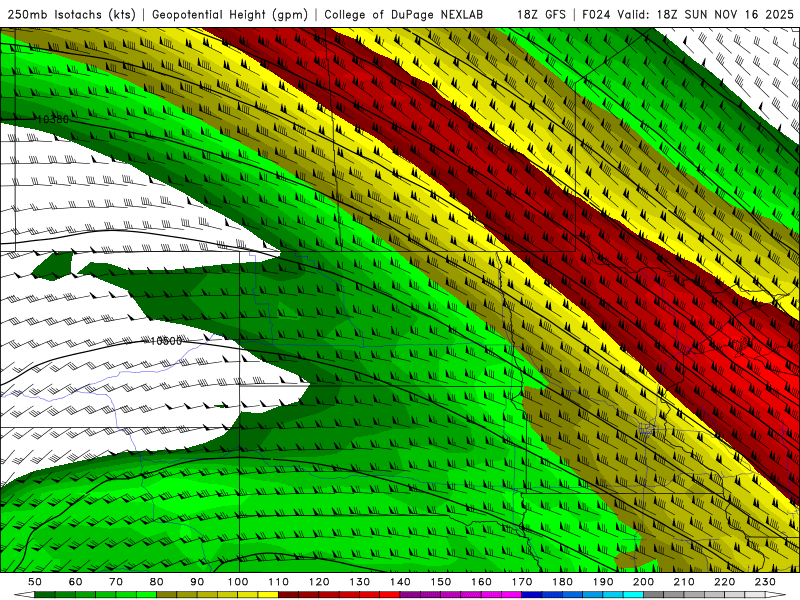Click the '90' value on the color scale
Viewport: 800px width, 600px height.
click(197, 582)
